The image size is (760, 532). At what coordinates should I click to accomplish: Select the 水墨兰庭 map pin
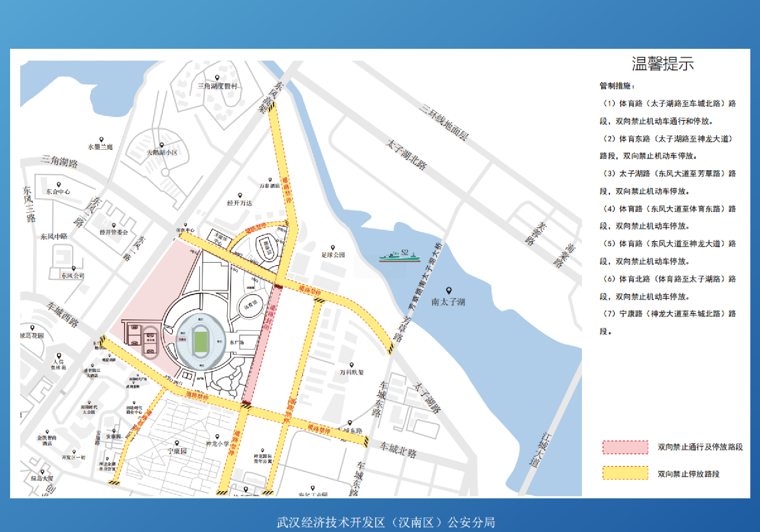101,140
